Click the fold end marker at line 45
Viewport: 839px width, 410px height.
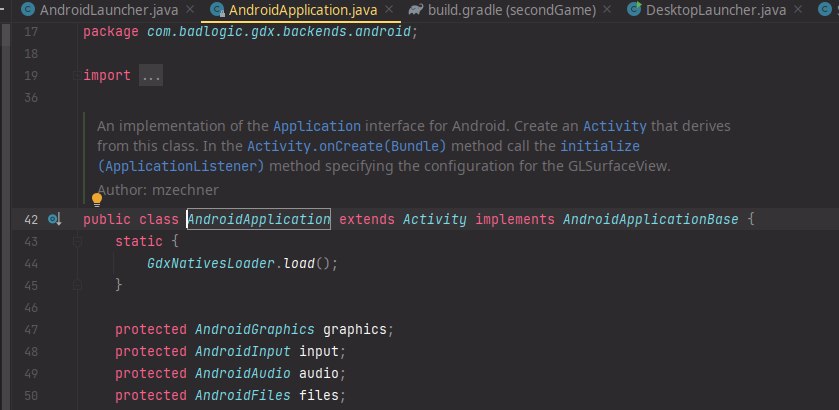(x=78, y=285)
